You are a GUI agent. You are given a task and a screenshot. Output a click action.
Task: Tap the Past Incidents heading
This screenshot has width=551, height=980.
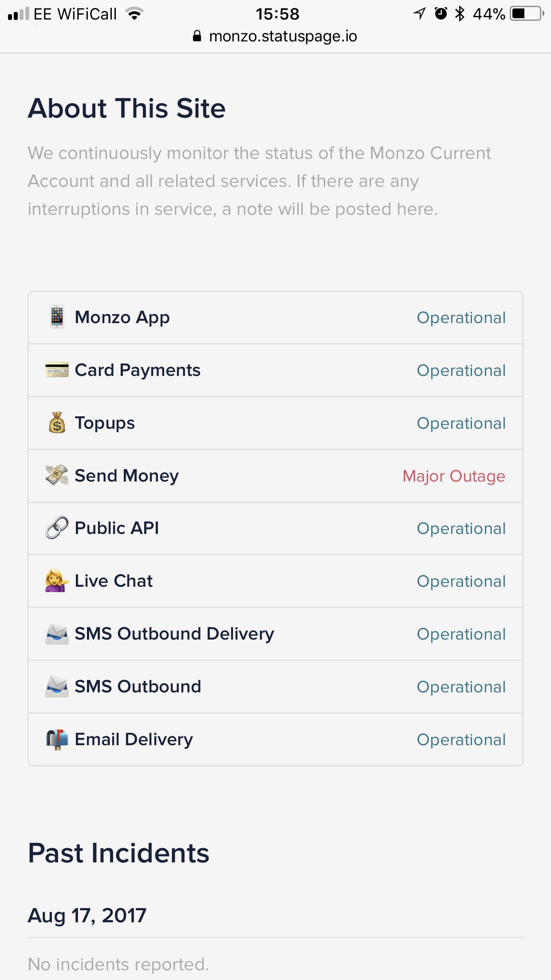pos(118,853)
